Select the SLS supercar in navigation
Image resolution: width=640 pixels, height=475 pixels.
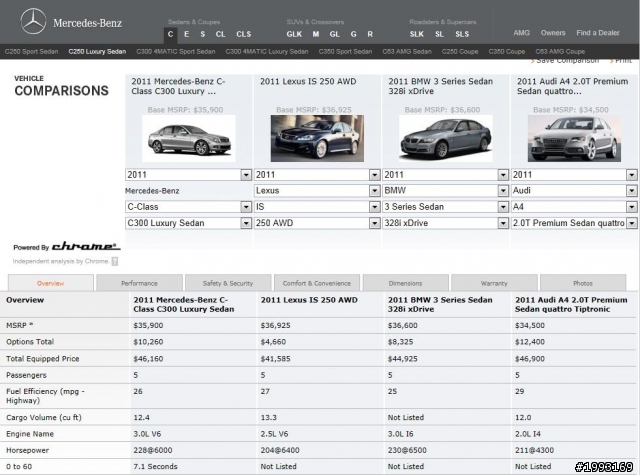(462, 34)
